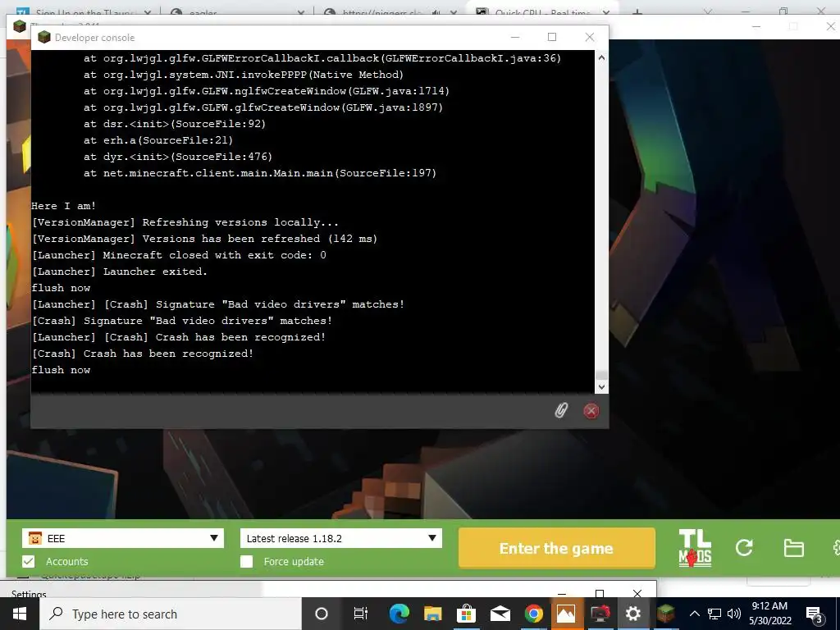Close the Settings window behind launcher

point(637,593)
